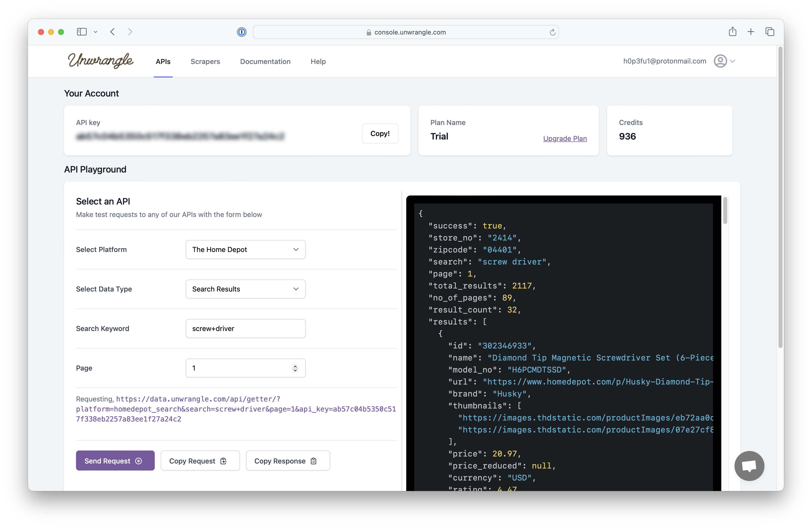The width and height of the screenshot is (812, 528).
Task: Show the tab overview icon
Action: click(770, 32)
